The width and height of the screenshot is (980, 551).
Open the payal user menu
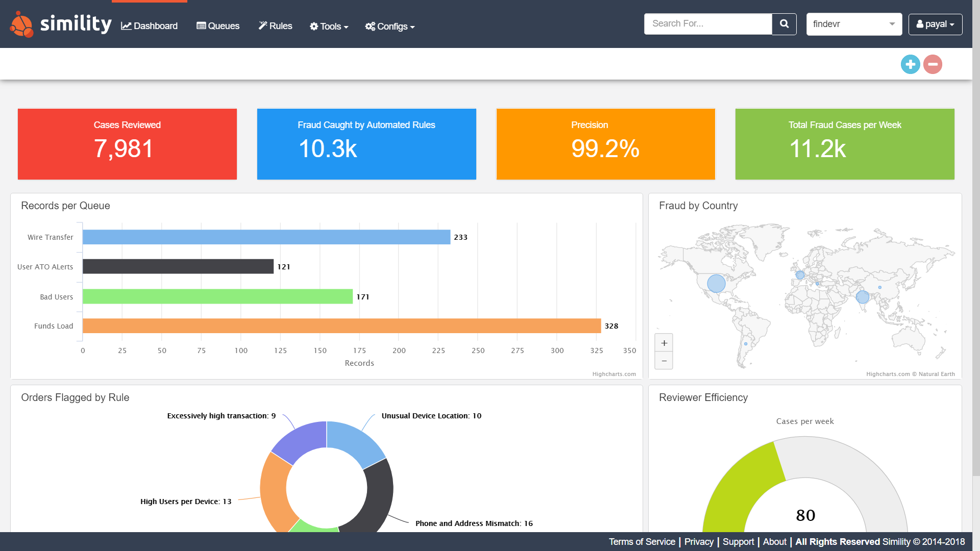tap(935, 24)
